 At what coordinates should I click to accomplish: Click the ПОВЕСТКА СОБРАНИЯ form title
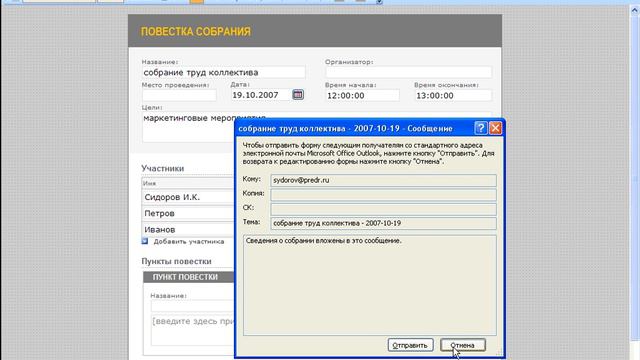(196, 31)
